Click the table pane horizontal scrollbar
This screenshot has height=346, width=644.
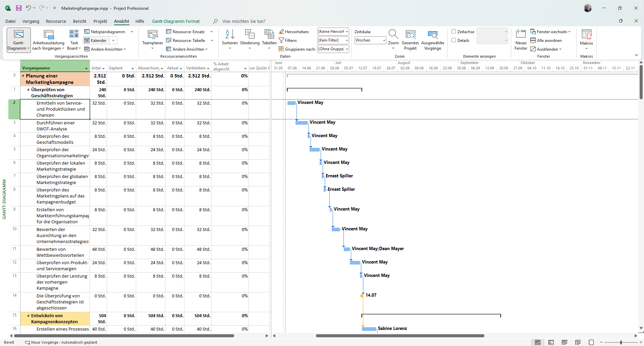[124, 336]
